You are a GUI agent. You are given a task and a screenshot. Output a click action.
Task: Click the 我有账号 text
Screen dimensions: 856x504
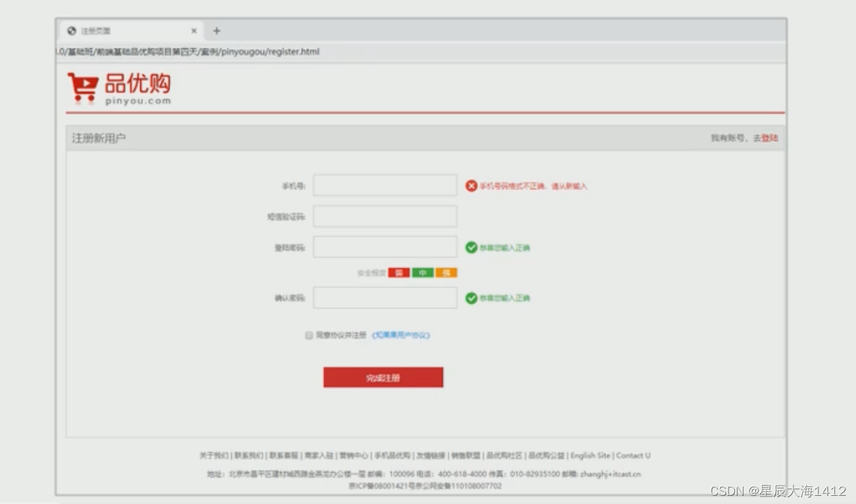728,138
